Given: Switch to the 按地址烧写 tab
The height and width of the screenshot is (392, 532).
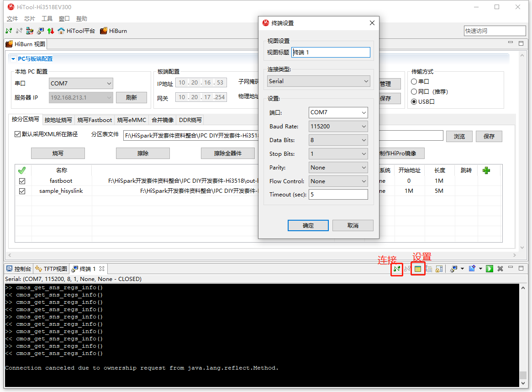Looking at the screenshot, I should pyautogui.click(x=58, y=120).
